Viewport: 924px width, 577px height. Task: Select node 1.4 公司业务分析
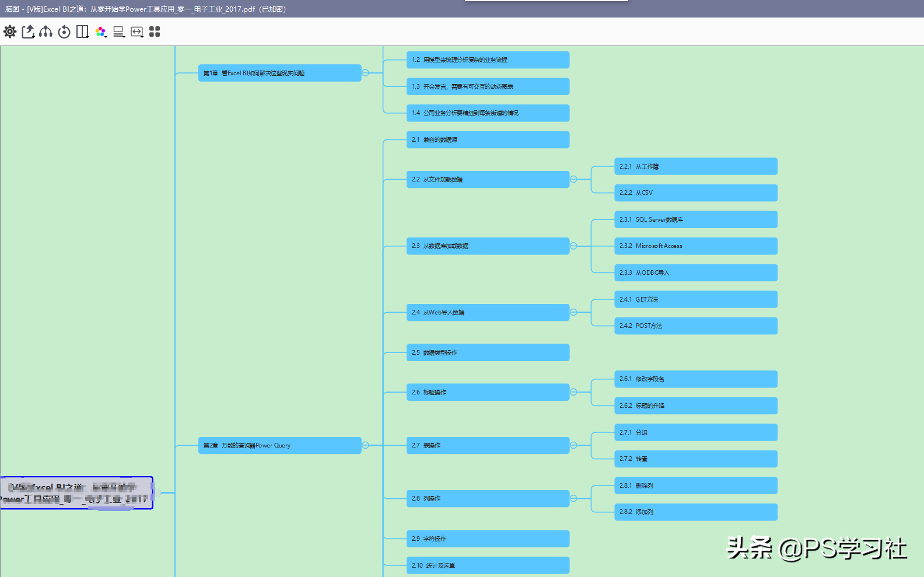coord(488,113)
